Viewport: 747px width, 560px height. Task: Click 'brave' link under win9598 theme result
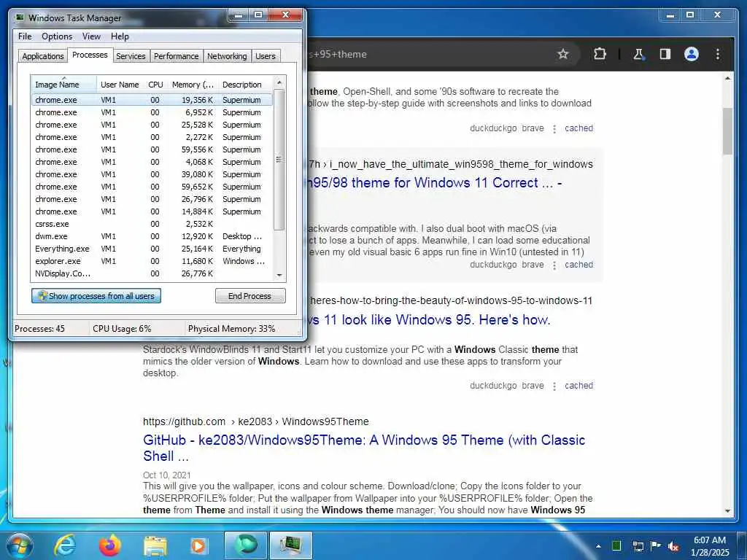[x=533, y=265]
